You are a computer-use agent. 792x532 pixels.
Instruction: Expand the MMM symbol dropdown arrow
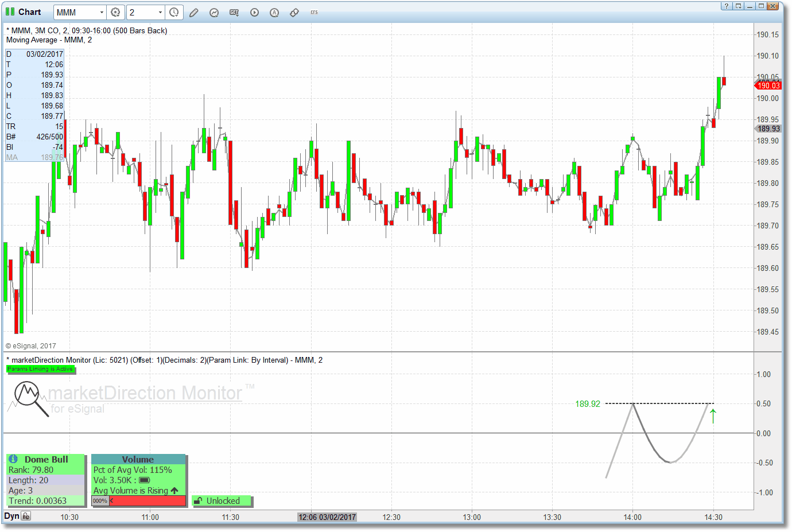pos(102,12)
